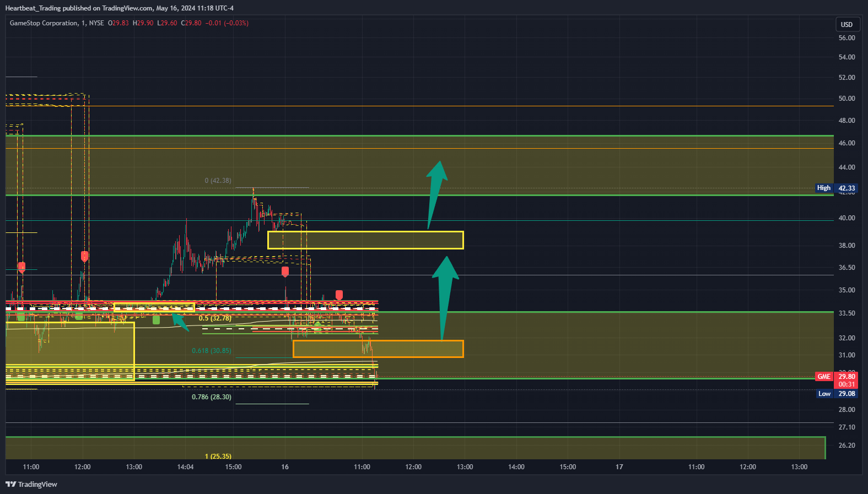The height and width of the screenshot is (494, 868).
Task: Click the 50.00 price axis label
Action: pyautogui.click(x=847, y=99)
